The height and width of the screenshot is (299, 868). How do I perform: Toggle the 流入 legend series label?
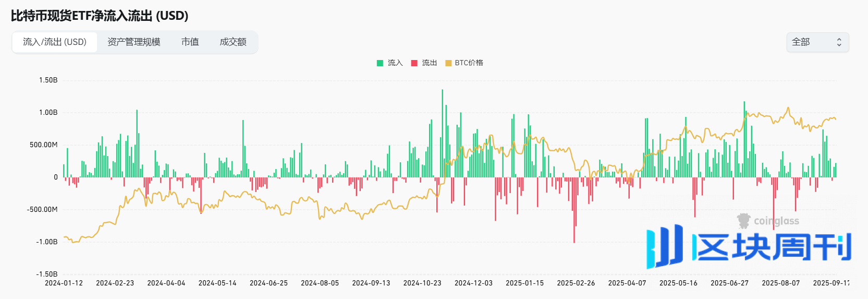point(395,63)
